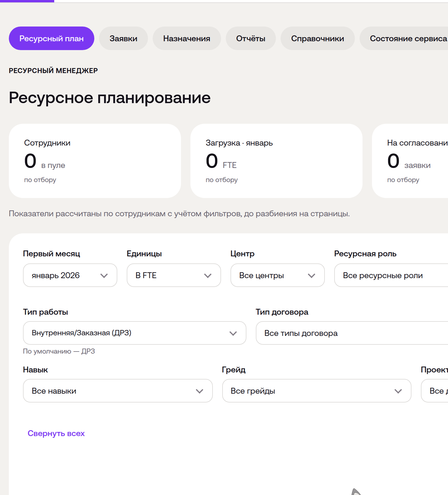Open the Центр dropdown showing Все центры
The height and width of the screenshot is (495, 448).
(278, 275)
